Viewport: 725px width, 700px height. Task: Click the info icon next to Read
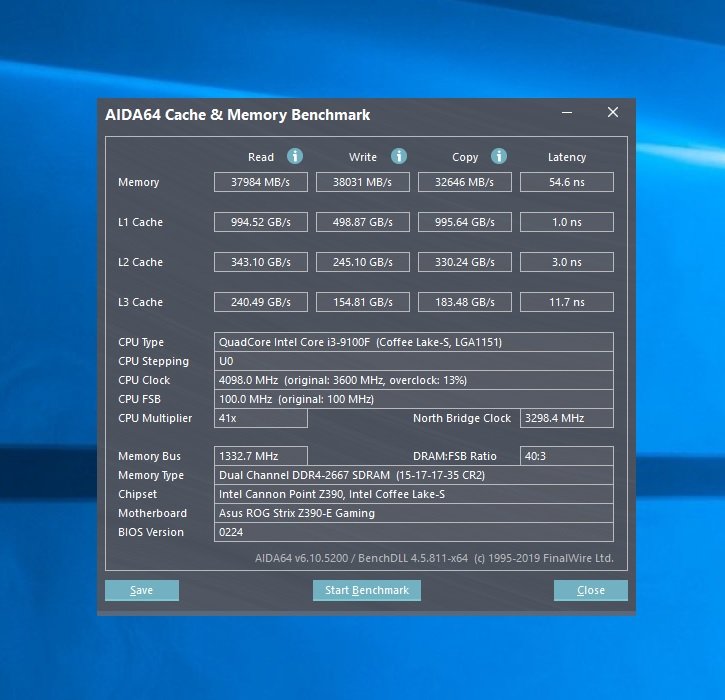[295, 156]
